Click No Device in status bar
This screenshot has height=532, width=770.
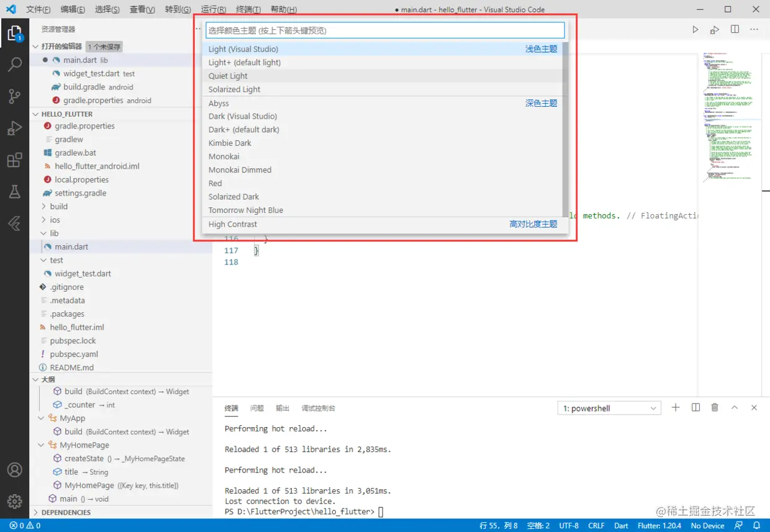click(x=707, y=525)
